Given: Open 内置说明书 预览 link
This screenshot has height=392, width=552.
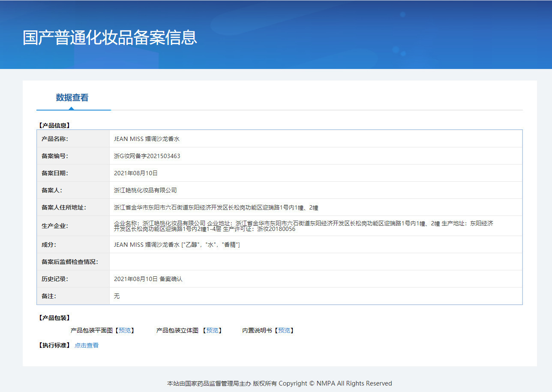Looking at the screenshot, I should point(284,331).
